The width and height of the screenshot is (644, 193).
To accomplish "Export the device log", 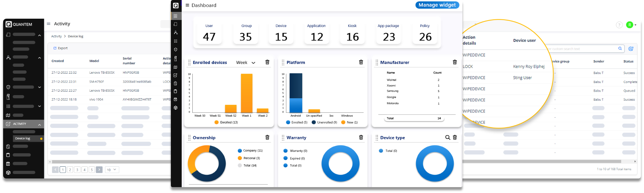I will (61, 48).
